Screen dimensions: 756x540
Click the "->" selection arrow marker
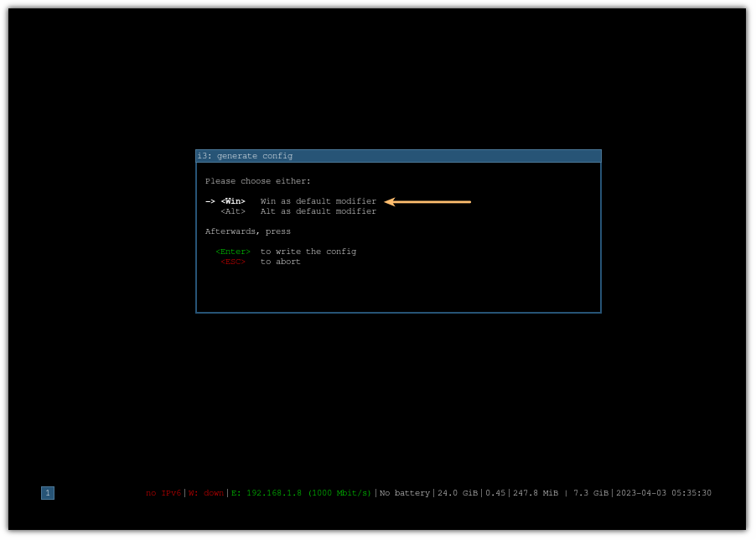coord(210,200)
